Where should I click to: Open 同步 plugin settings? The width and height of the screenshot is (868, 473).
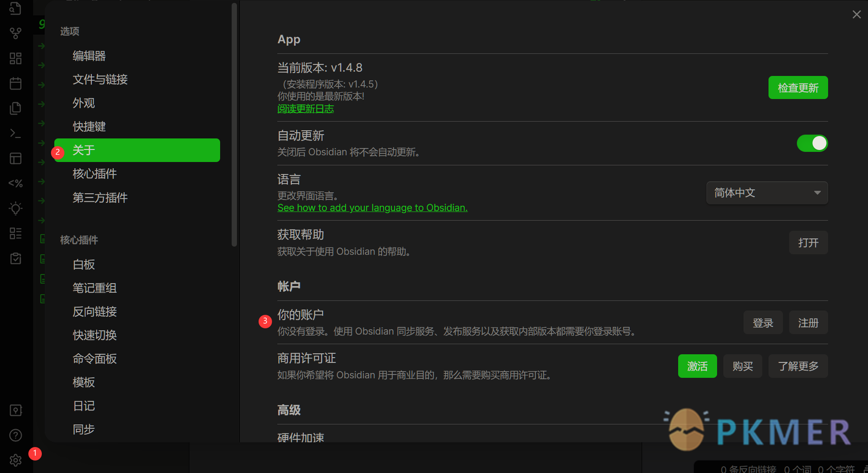click(x=137, y=430)
